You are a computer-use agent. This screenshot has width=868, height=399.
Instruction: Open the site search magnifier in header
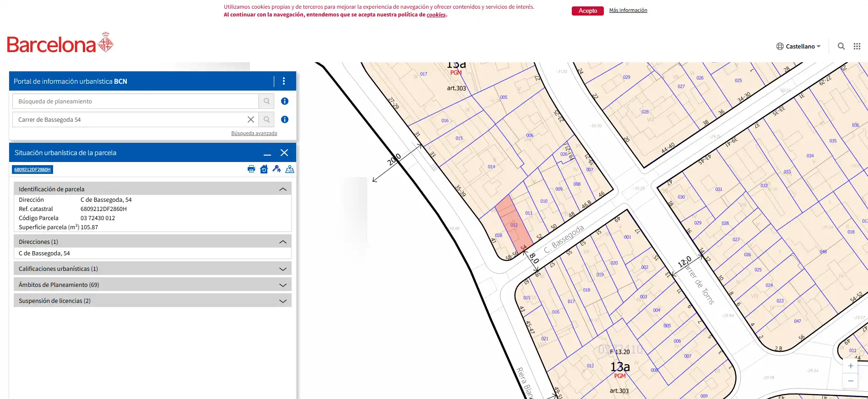coord(841,46)
